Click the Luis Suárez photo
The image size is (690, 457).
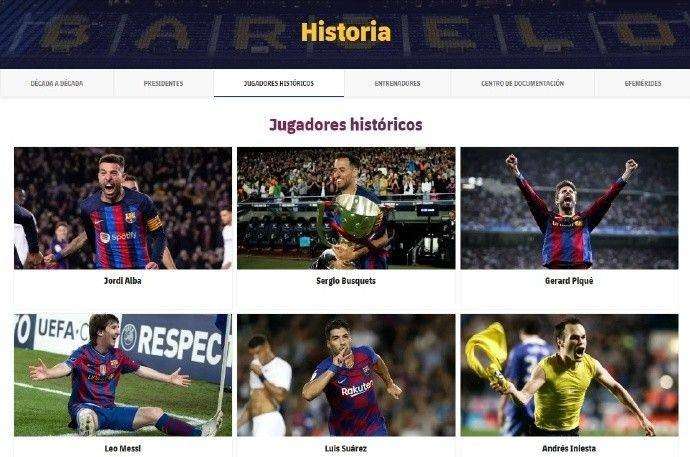346,375
